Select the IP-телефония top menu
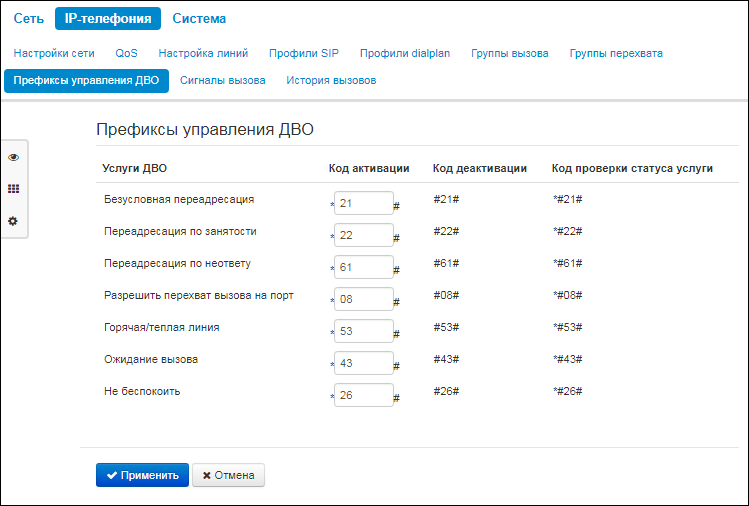The height and width of the screenshot is (506, 749). [108, 18]
